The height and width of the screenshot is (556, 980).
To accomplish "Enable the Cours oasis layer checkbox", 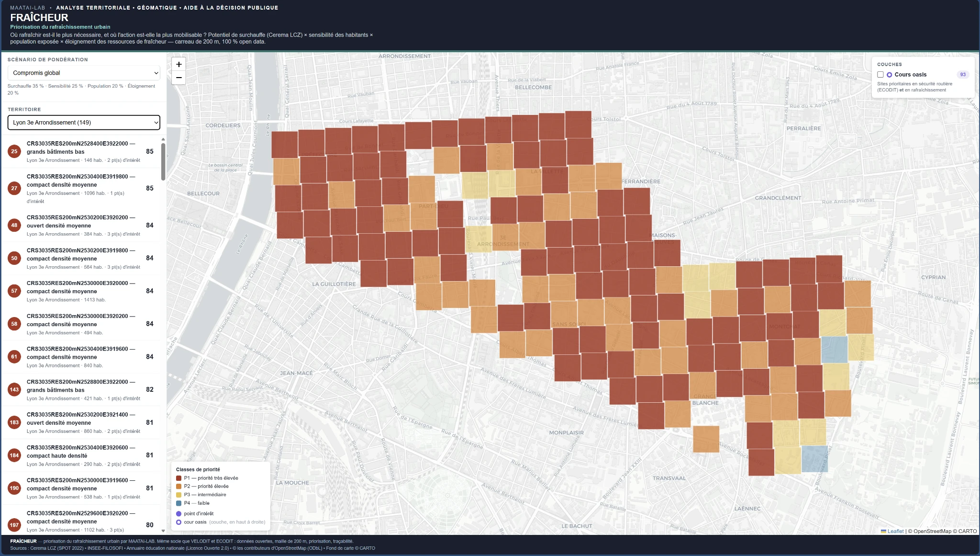I will pos(880,75).
